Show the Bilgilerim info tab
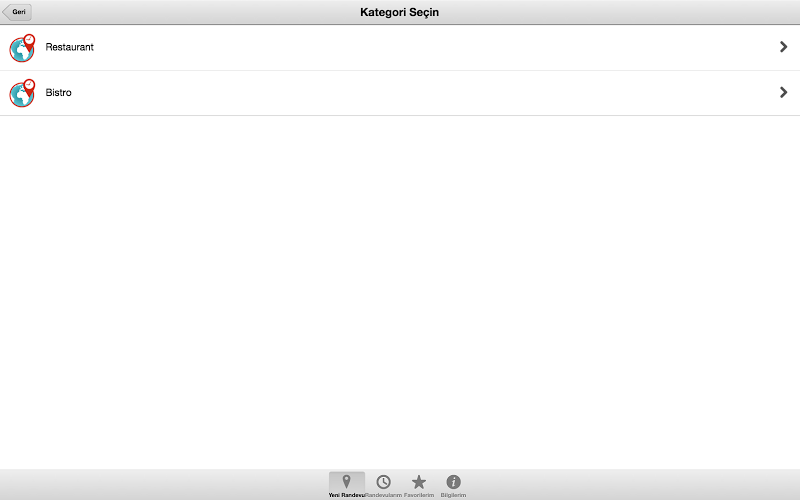The image size is (800, 500). pyautogui.click(x=453, y=485)
